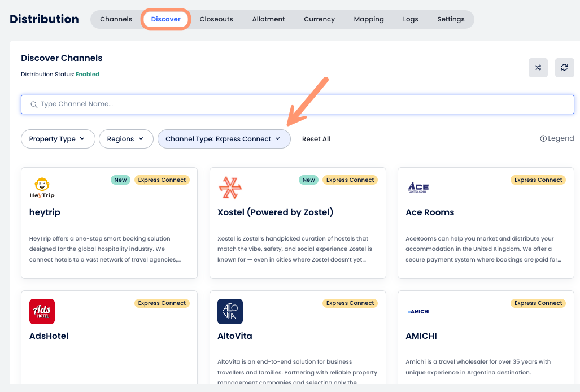Viewport: 580px width, 392px height.
Task: Open the heytrip channel title
Action: tap(45, 212)
